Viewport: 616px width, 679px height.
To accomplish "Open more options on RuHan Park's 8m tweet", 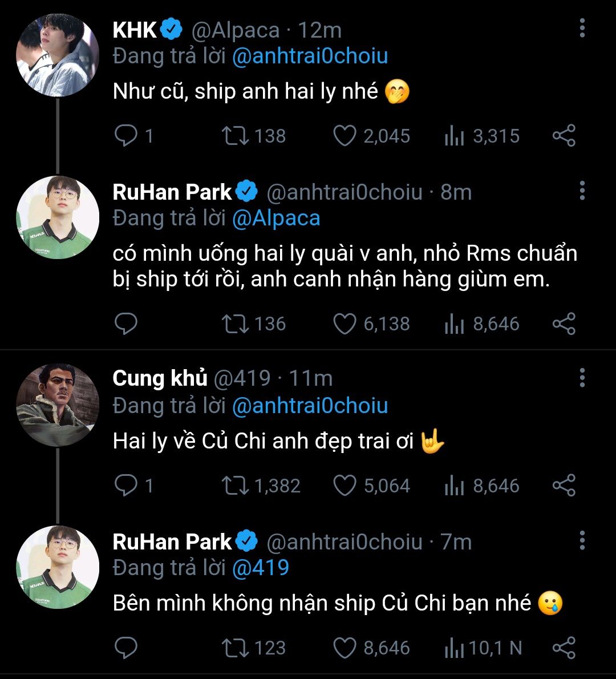I will 582,191.
